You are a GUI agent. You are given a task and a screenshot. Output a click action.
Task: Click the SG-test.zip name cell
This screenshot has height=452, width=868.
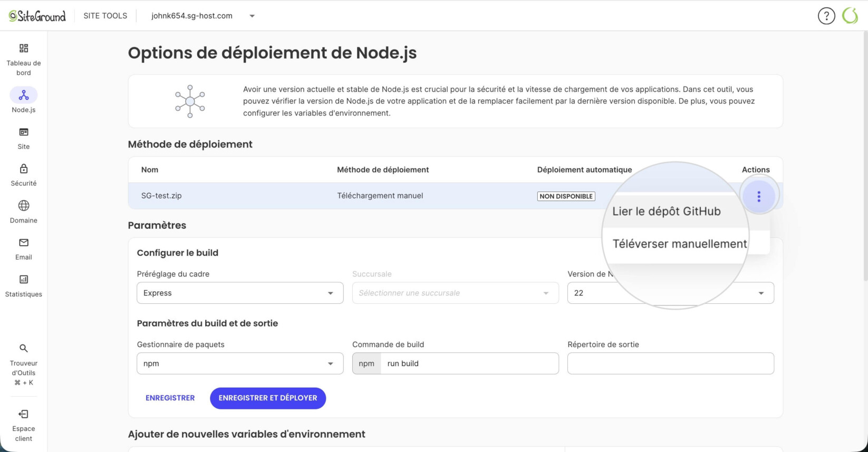click(x=161, y=196)
